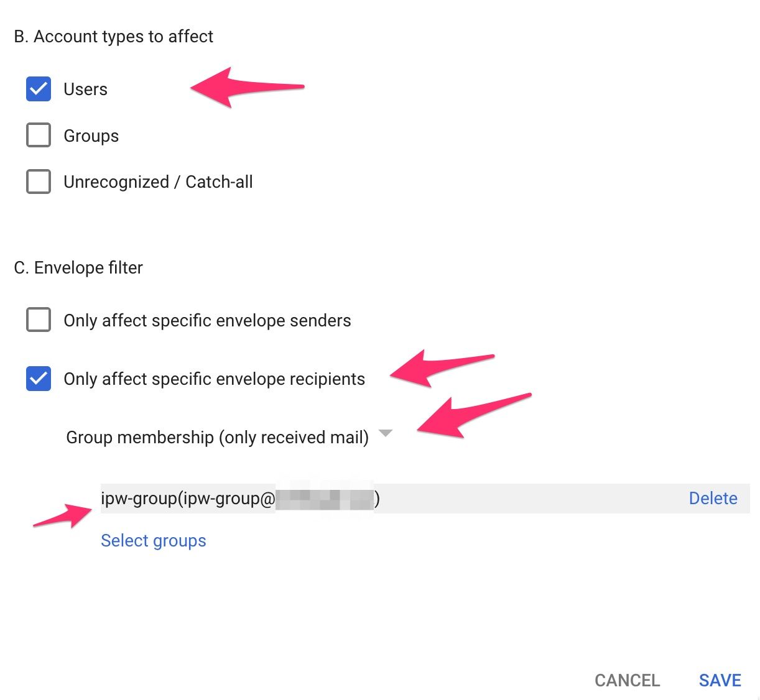Click the "C. Envelope filter" heading
The height and width of the screenshot is (700, 760).
[x=78, y=267]
